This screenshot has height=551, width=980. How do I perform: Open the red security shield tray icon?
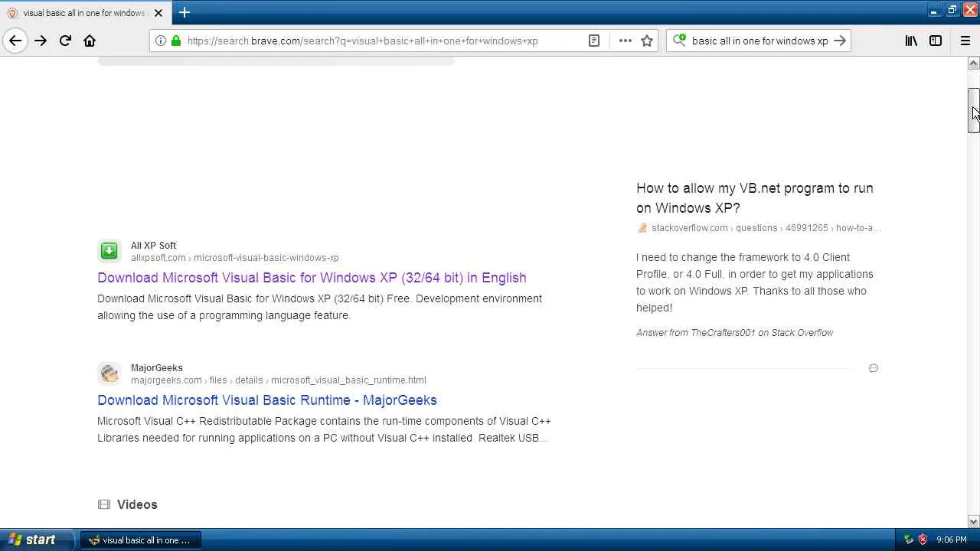click(x=923, y=540)
